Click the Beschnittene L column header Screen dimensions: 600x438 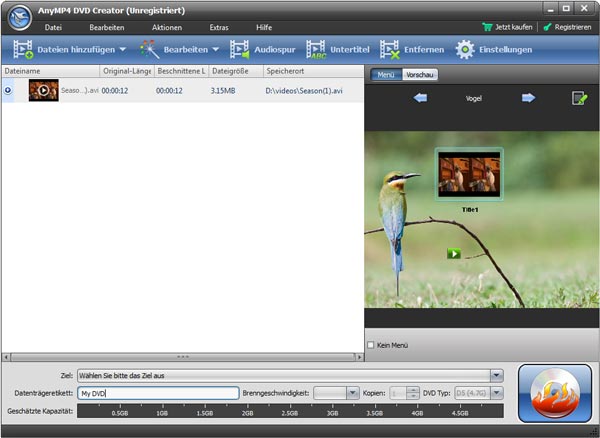coord(182,71)
